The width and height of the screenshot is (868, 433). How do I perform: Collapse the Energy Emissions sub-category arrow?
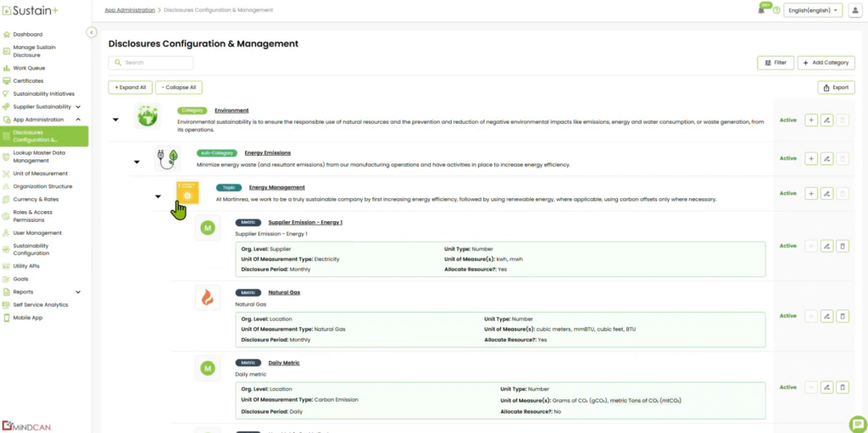click(x=136, y=161)
